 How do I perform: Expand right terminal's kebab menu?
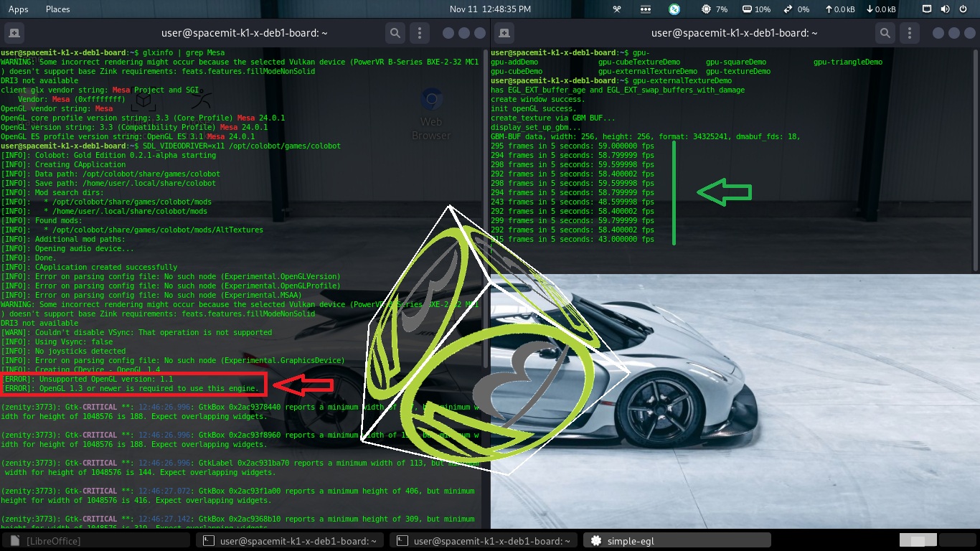(x=910, y=33)
